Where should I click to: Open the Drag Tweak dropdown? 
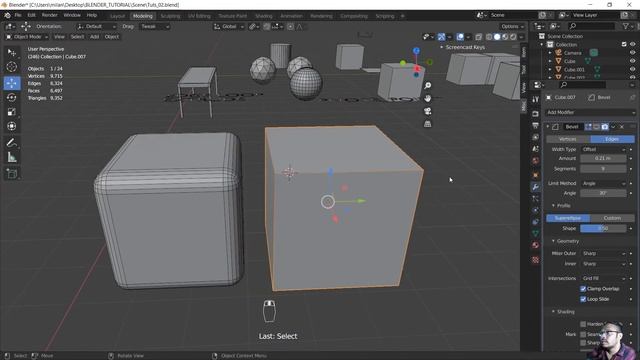[154, 27]
